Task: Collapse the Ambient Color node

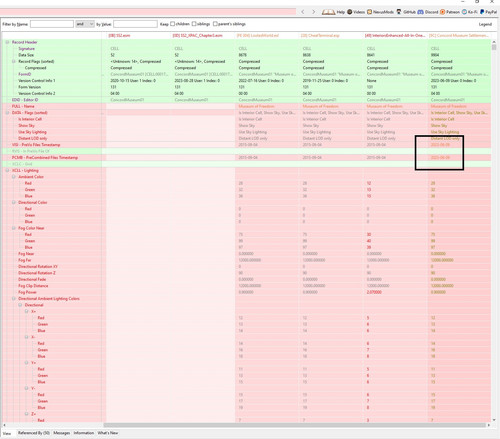Action: 14,177
